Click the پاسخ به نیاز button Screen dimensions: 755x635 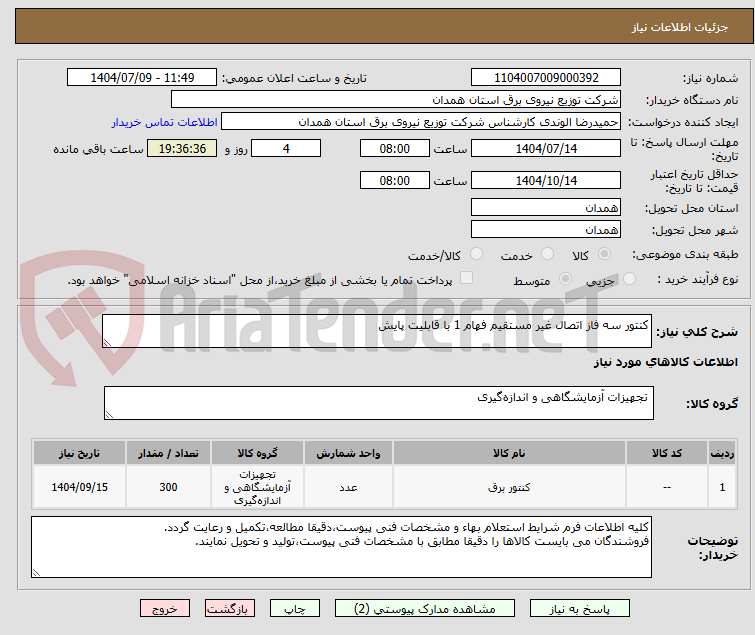[x=579, y=609]
